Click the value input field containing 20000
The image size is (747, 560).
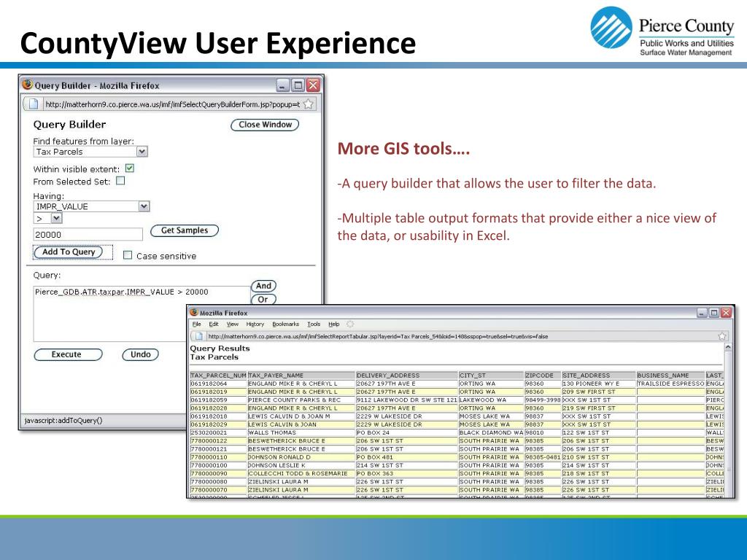pyautogui.click(x=88, y=234)
